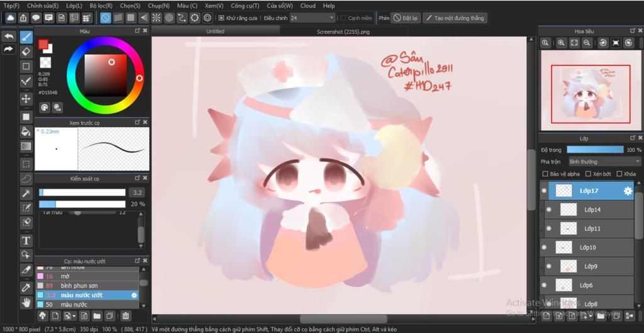Switch to the Untitled tab
Image resolution: width=644 pixels, height=333 pixels.
coord(215,31)
